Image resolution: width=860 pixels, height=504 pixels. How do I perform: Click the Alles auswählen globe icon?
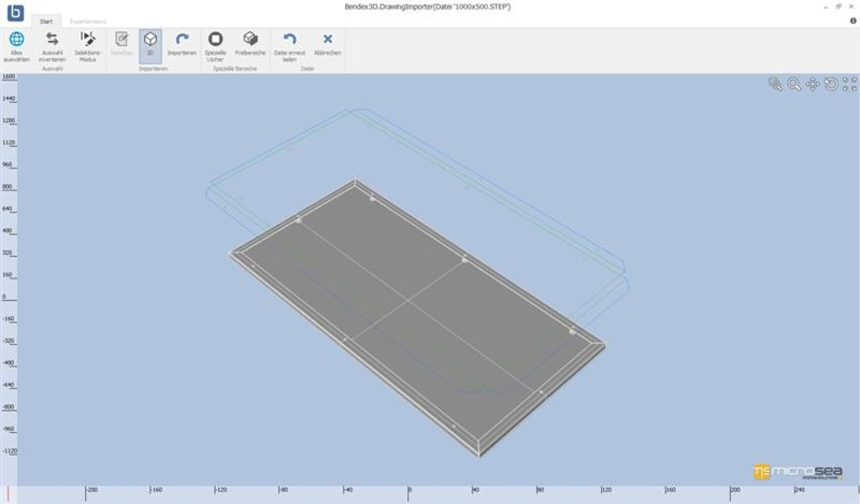click(x=16, y=39)
